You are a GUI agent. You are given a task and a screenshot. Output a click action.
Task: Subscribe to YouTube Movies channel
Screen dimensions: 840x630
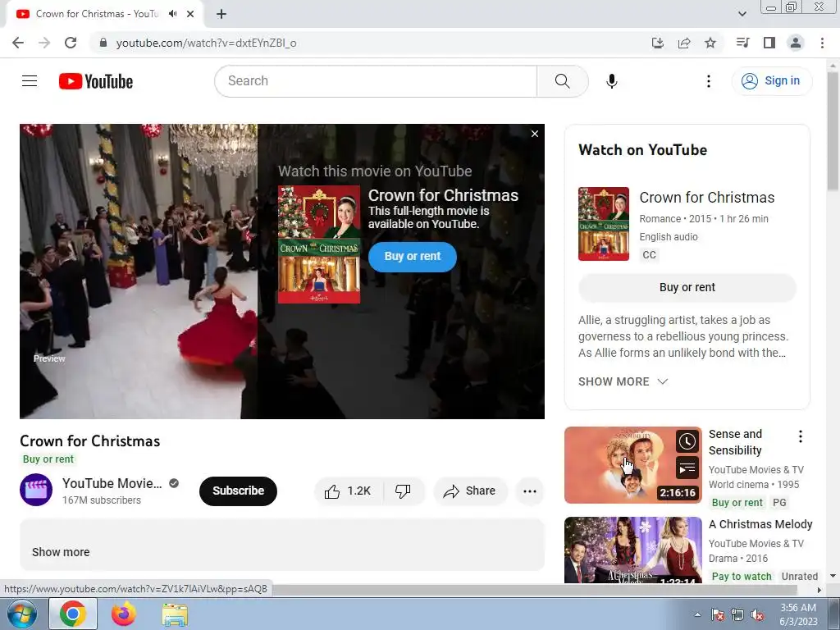coord(238,491)
